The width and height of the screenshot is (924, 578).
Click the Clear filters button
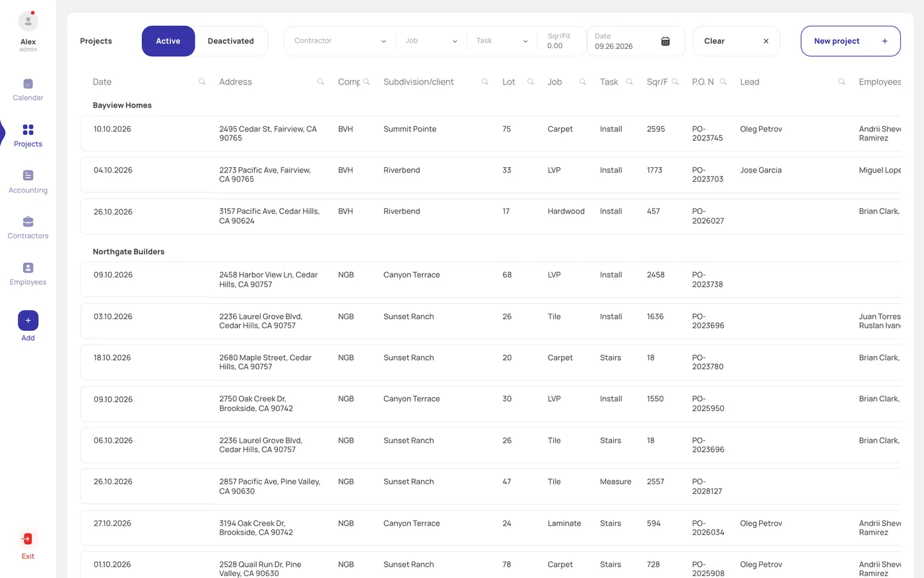click(737, 41)
